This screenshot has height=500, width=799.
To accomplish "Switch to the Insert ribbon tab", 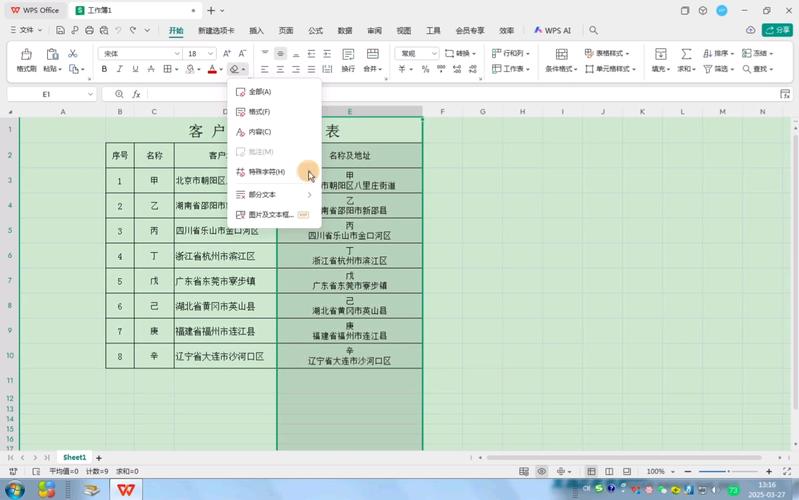I will tap(256, 31).
